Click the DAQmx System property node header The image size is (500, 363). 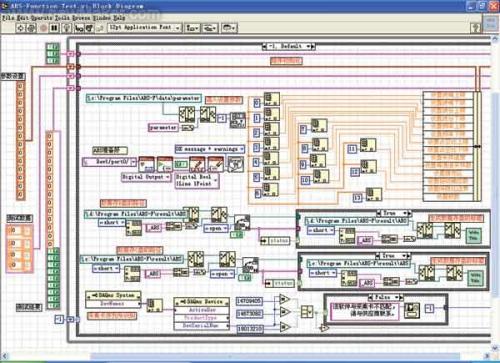pos(113,295)
